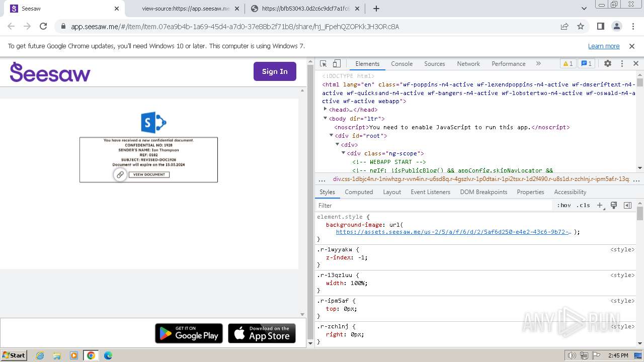
Task: Add a new style rule plus icon
Action: [x=600, y=205]
